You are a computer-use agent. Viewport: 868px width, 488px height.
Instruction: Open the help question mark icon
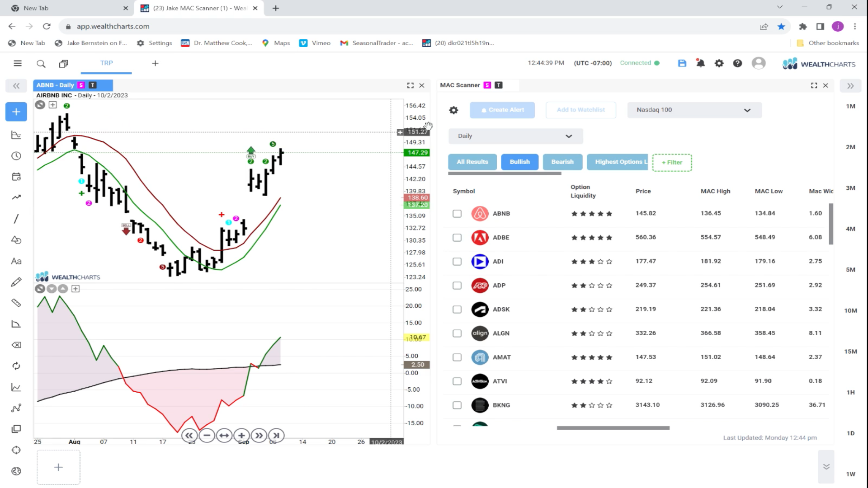tap(737, 63)
